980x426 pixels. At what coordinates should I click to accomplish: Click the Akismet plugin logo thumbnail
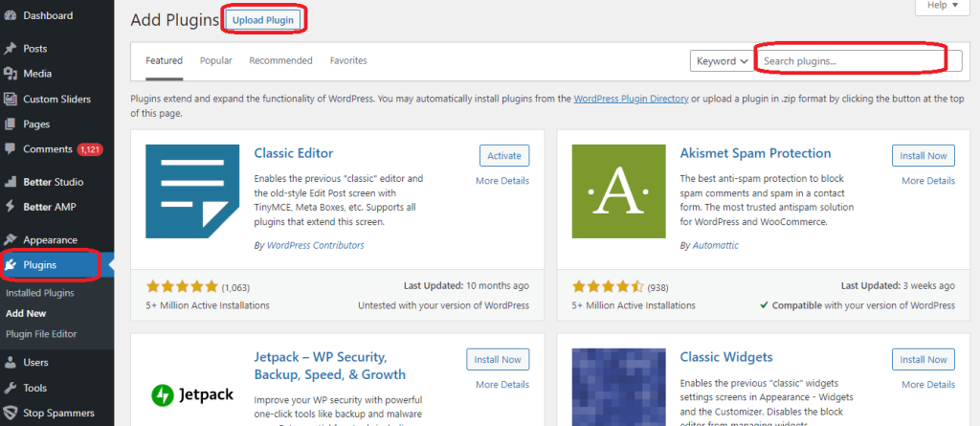[x=619, y=191]
